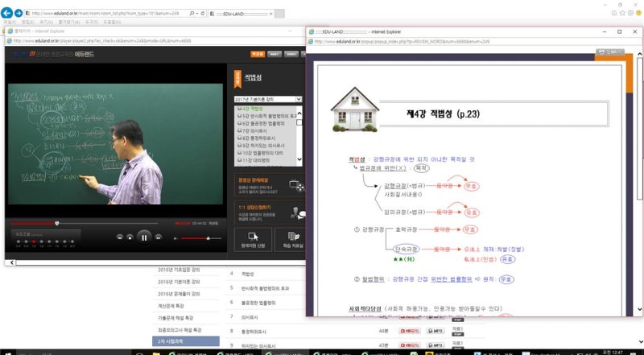Image resolution: width=644 pixels, height=355 pixels.
Task: Open 최종모의고사 해설 특강 in sidebar
Action: (178, 330)
